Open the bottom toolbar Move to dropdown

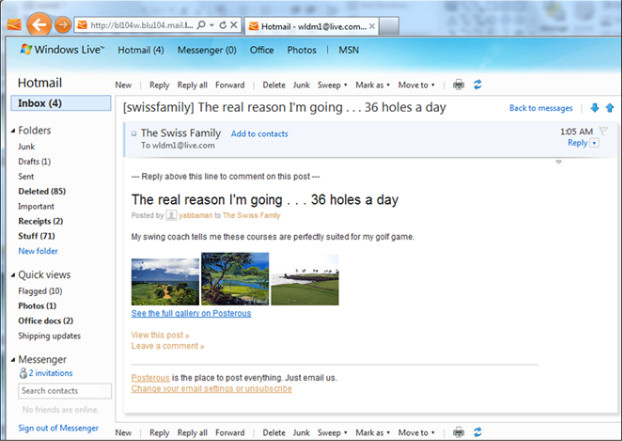pos(416,433)
